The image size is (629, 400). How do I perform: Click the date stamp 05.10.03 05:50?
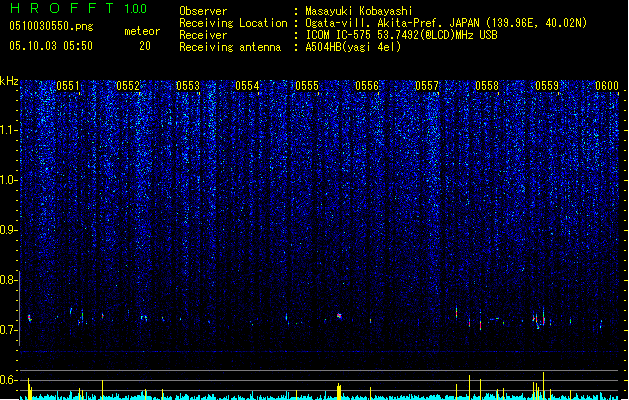(x=51, y=46)
